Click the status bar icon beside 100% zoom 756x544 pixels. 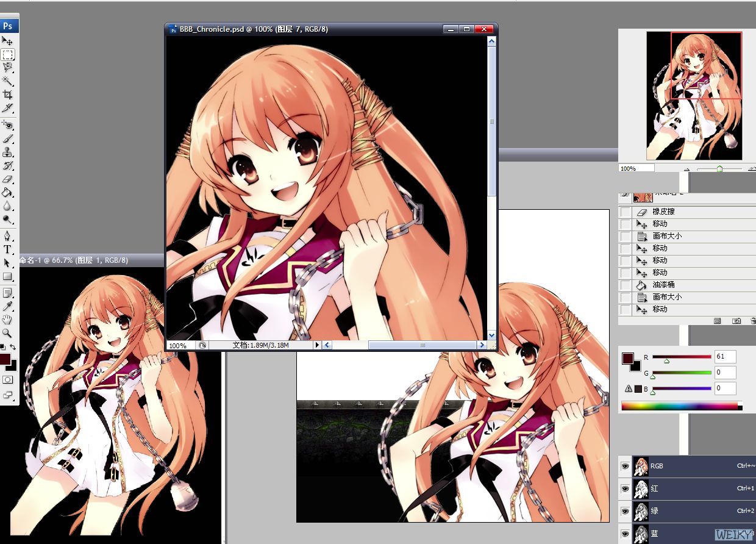[x=202, y=345]
